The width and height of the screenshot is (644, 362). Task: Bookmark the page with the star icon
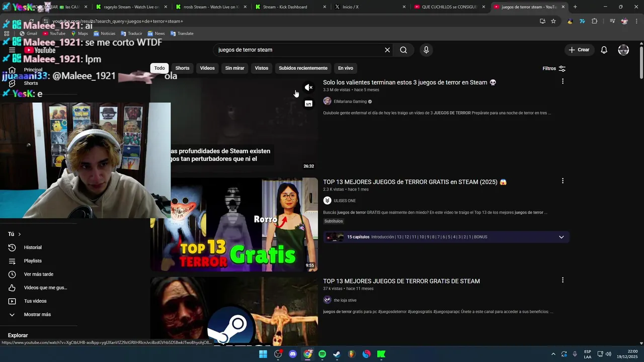(x=553, y=21)
